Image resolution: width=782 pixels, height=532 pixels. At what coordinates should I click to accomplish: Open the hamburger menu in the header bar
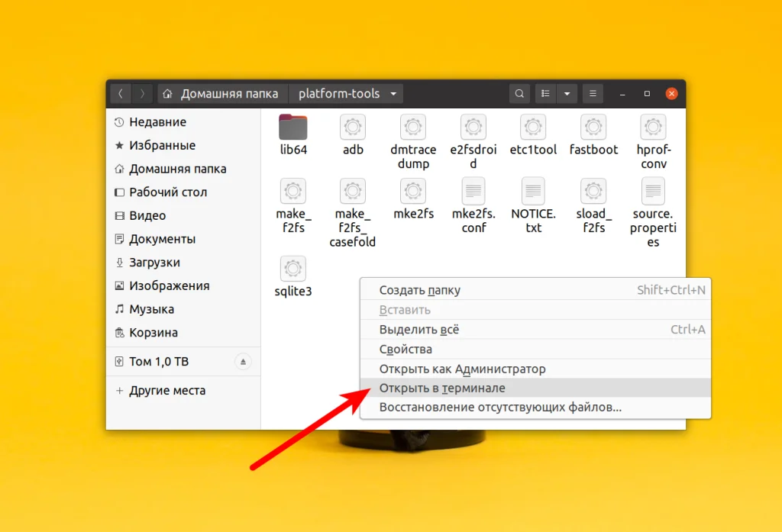593,92
